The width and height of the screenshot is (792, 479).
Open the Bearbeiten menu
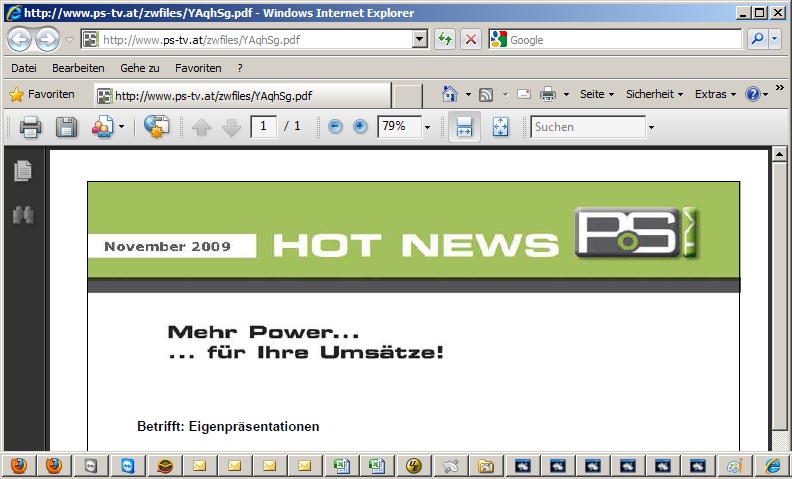78,68
